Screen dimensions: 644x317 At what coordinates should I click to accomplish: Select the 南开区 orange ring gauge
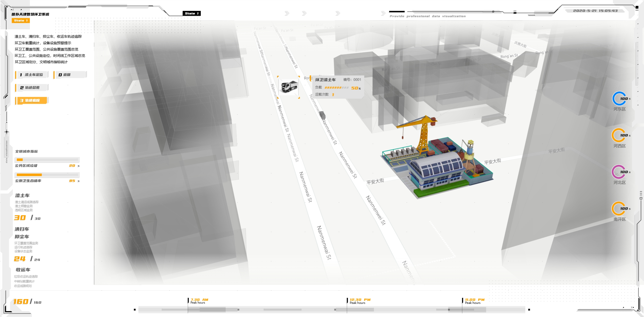point(619,209)
